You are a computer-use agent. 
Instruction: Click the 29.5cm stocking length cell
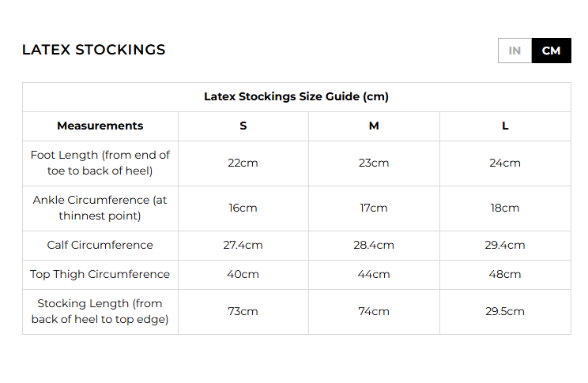[x=505, y=311]
